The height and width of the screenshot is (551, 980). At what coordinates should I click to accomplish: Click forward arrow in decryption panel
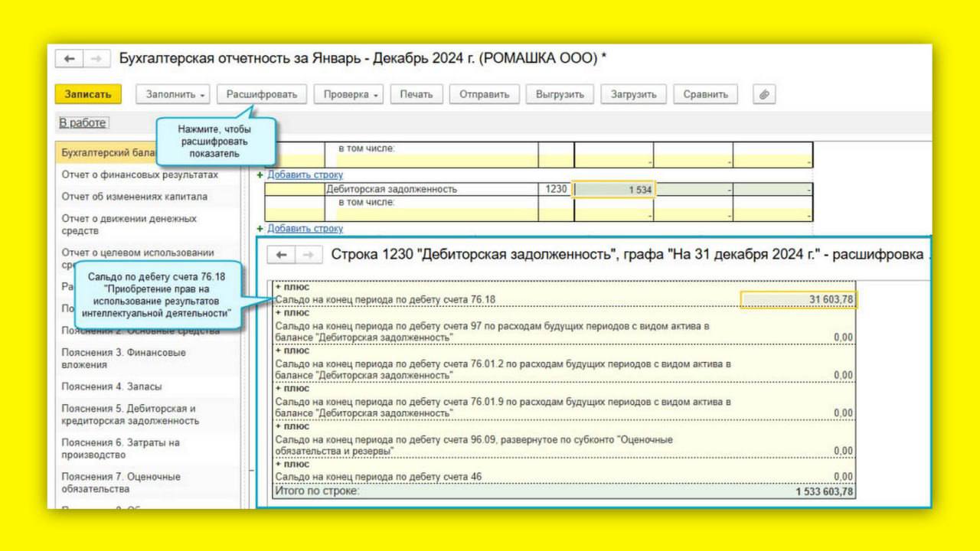[x=307, y=255]
